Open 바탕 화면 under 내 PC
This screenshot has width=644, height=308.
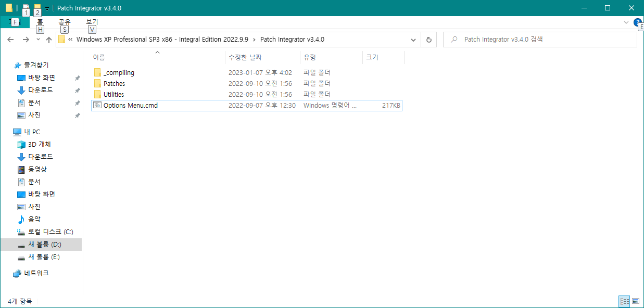click(42, 194)
